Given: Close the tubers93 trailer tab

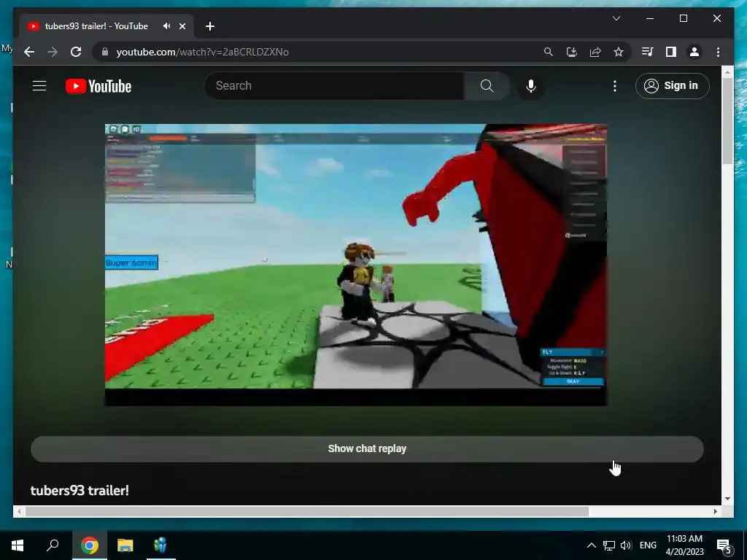Looking at the screenshot, I should pos(182,26).
